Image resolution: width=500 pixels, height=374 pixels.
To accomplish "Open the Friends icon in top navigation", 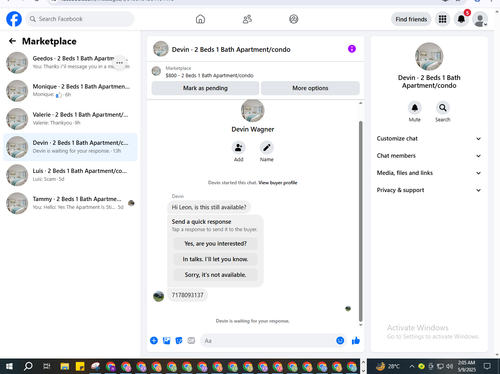I will click(x=247, y=19).
